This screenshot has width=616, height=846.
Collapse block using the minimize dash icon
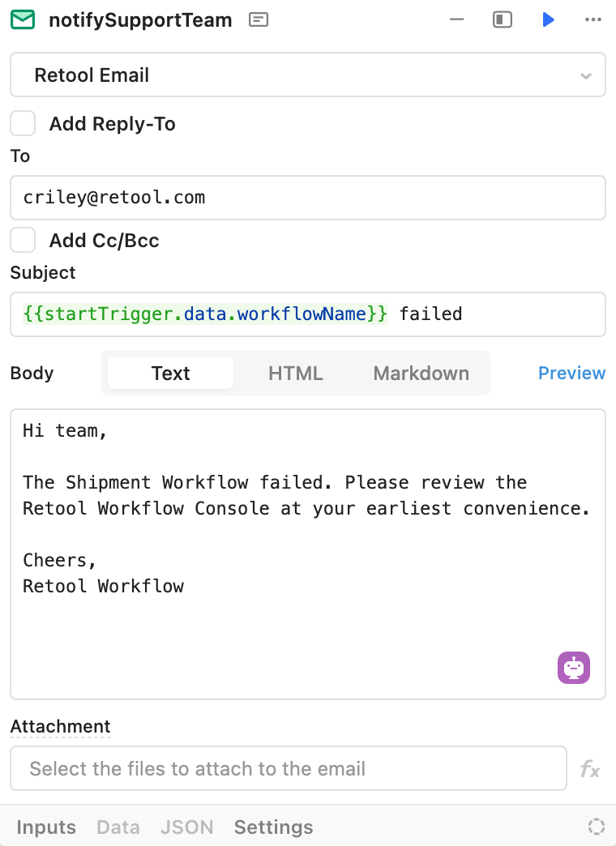457,20
